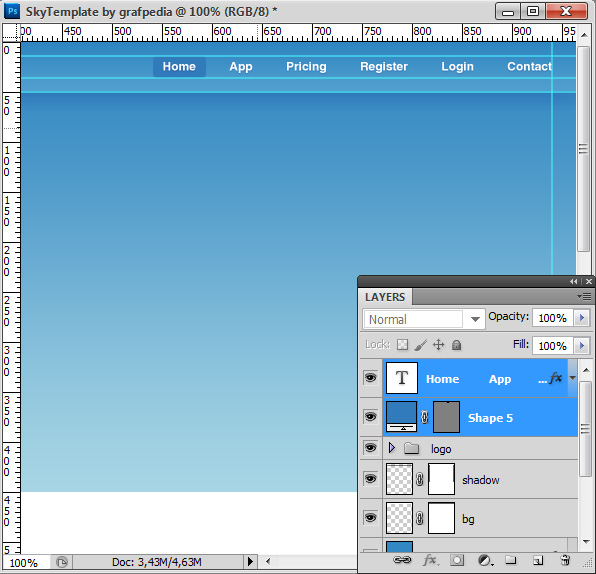
Task: Create a new layer group
Action: click(x=510, y=560)
